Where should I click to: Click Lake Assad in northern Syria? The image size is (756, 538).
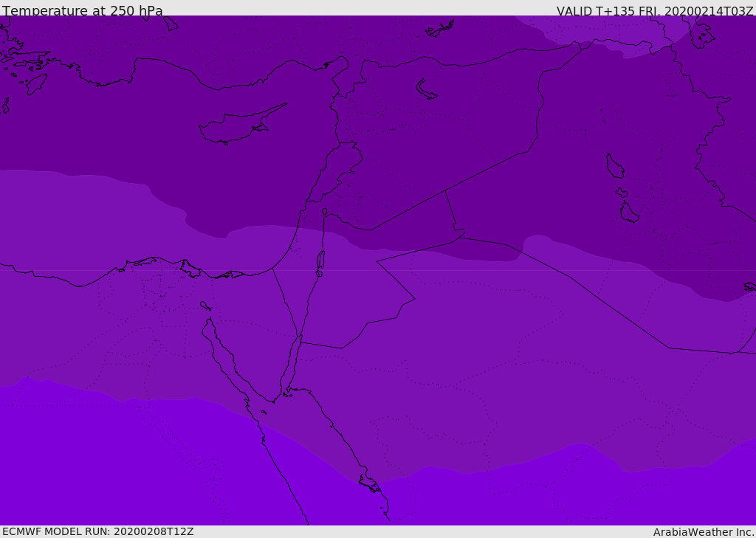point(426,90)
